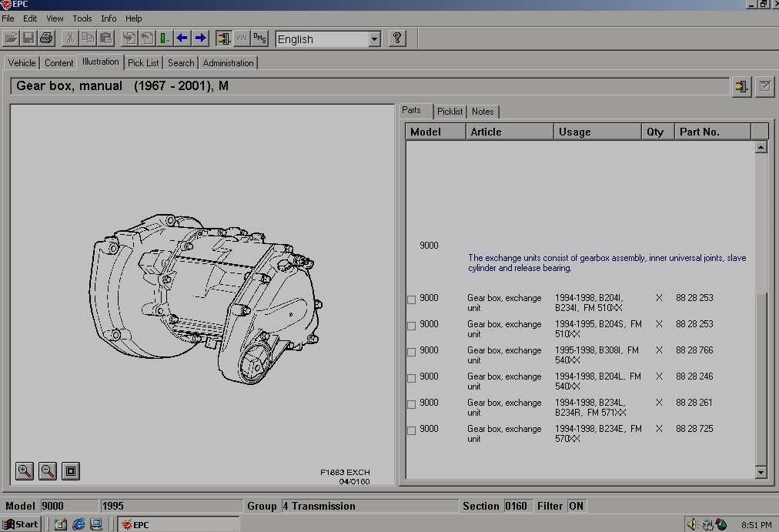Click the DMS toolbar button
The image size is (779, 532).
coord(259,38)
